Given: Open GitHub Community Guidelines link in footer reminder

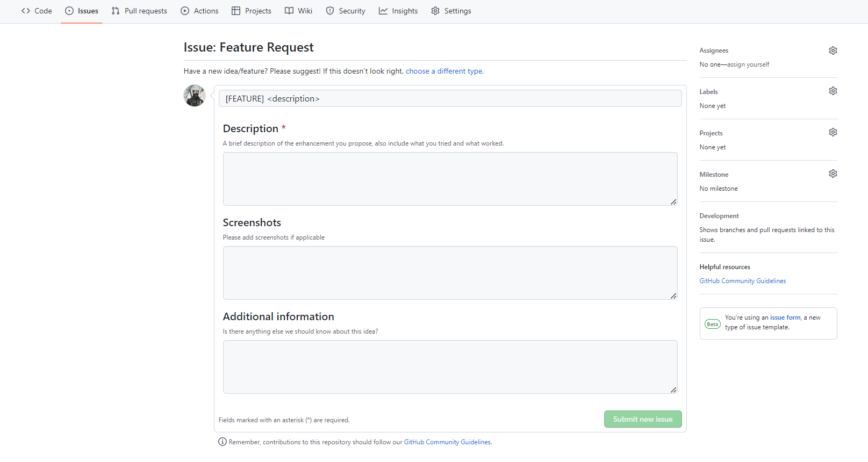Looking at the screenshot, I should click(447, 442).
